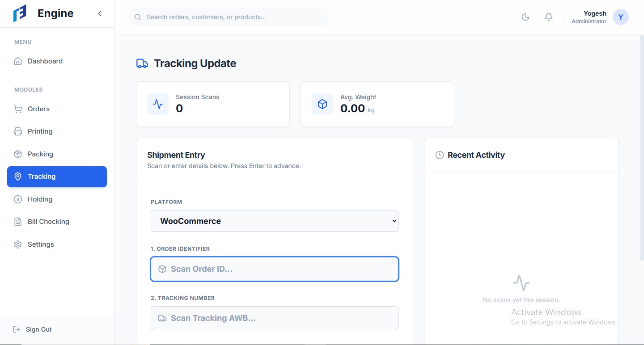This screenshot has height=345, width=644.
Task: Go to the Orders module
Action: coord(38,109)
